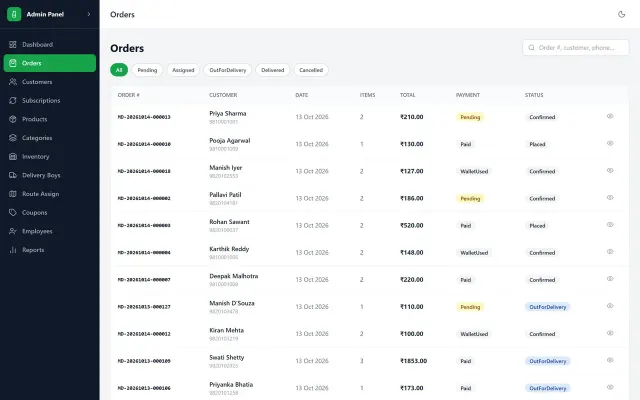640x400 pixels.
Task: Open Employees page
Action: pyautogui.click(x=50, y=231)
